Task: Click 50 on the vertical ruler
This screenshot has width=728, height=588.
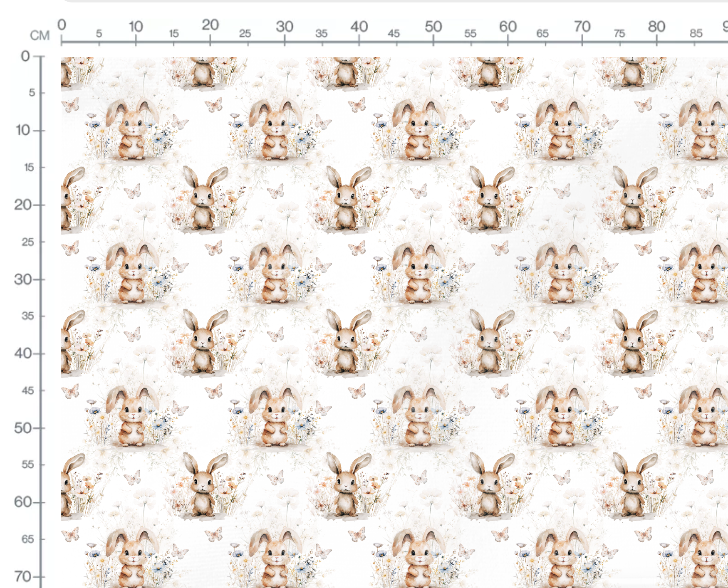Action: [x=23, y=428]
